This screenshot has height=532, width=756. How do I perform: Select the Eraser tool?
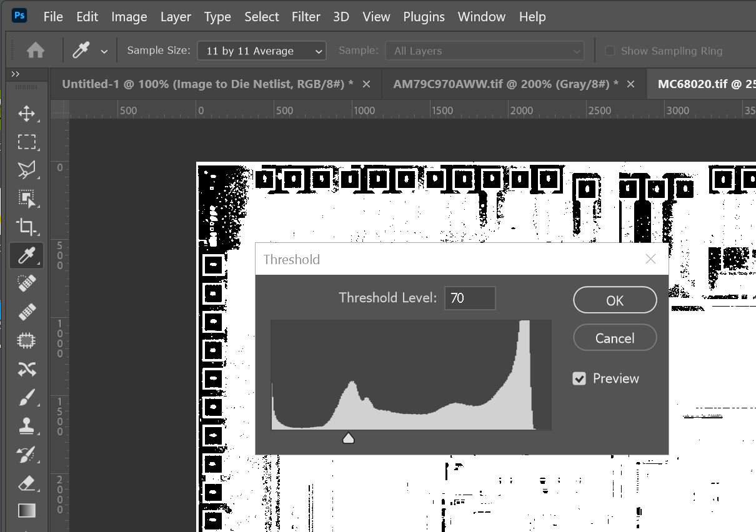point(26,483)
